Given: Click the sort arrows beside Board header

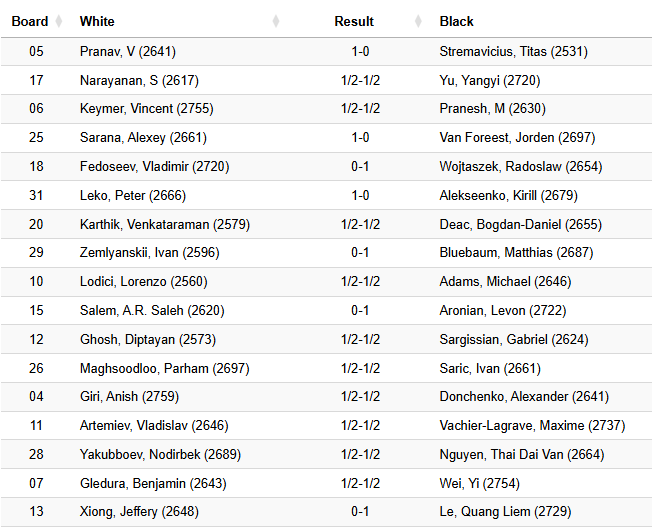Looking at the screenshot, I should [58, 21].
